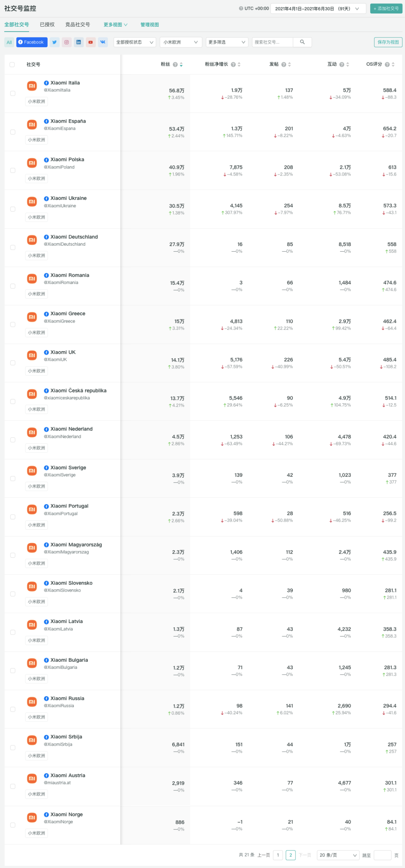Image resolution: width=405 pixels, height=868 pixels.
Task: Switch to the 已授权 tab
Action: pyautogui.click(x=47, y=25)
